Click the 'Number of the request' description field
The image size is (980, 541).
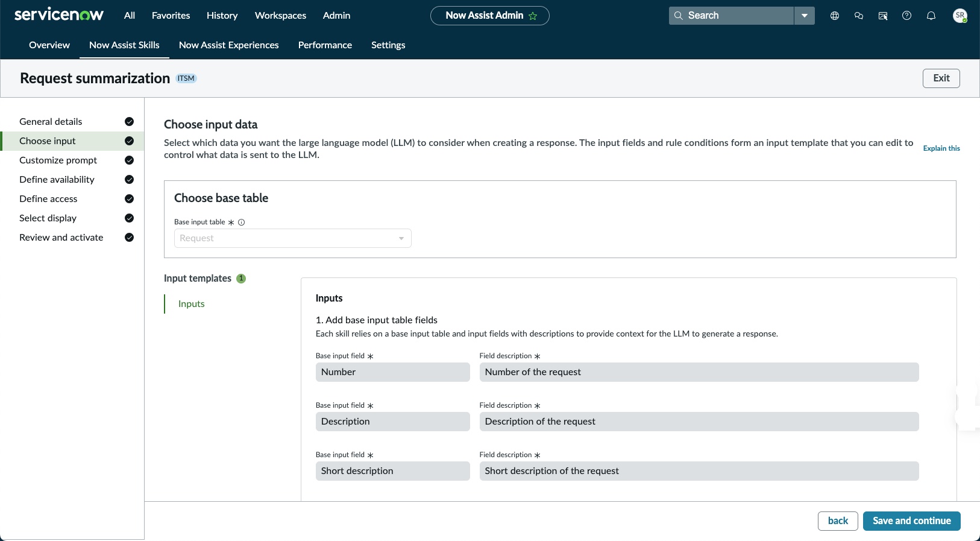point(699,372)
